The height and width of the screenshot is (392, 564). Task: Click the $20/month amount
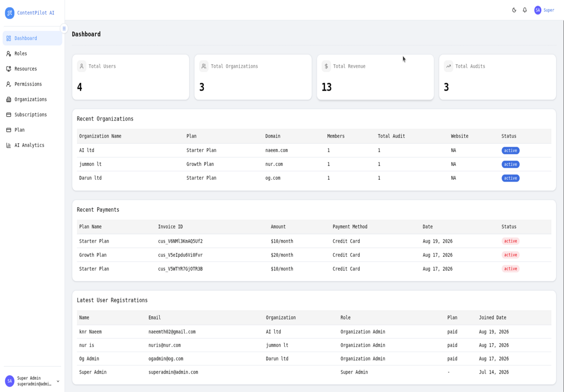click(282, 255)
